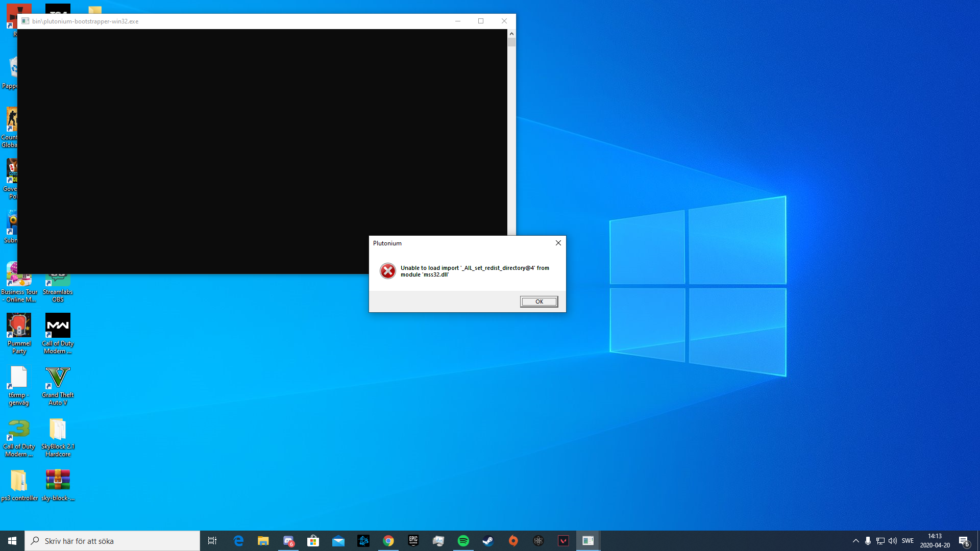
Task: Open the atom-logo app from taskbar
Action: tap(538, 541)
